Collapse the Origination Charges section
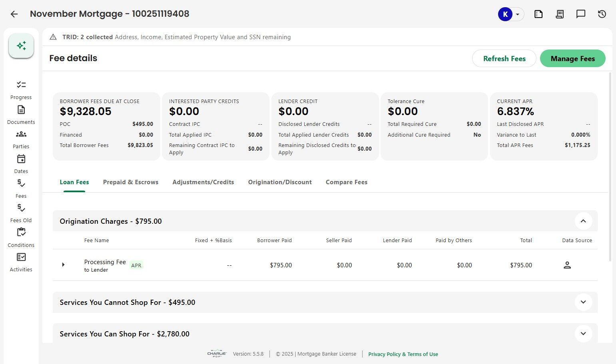The image size is (616, 364). tap(583, 221)
